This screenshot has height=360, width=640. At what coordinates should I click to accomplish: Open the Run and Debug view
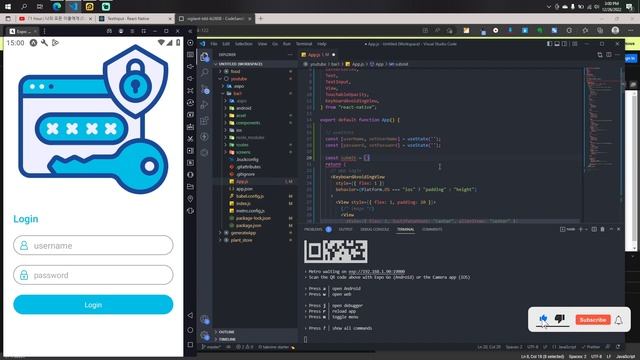click(204, 105)
